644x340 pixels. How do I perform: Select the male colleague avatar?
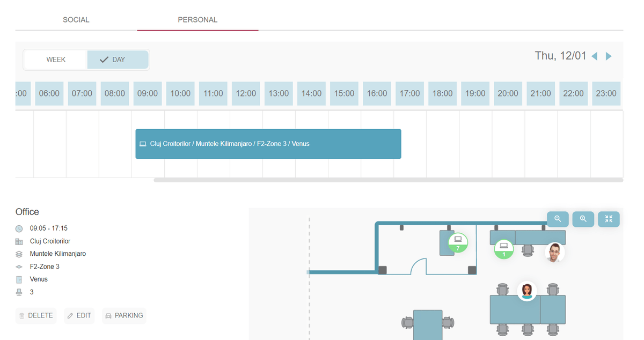(x=554, y=252)
